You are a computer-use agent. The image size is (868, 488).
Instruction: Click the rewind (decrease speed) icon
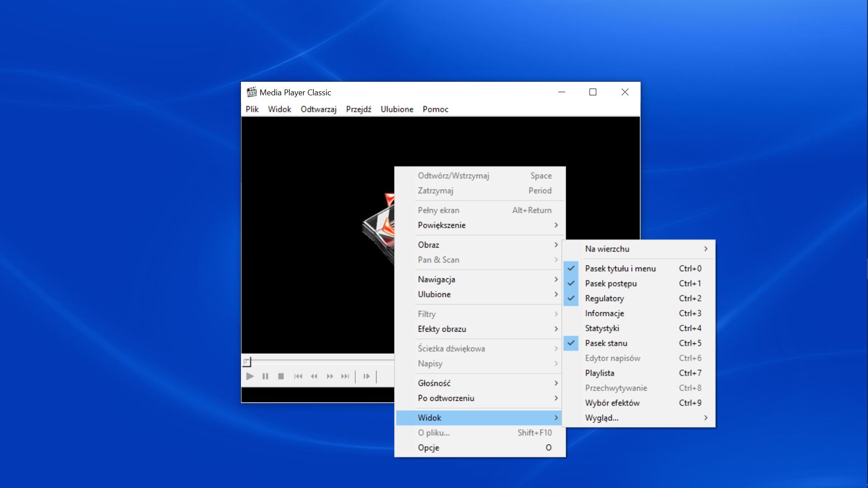coord(314,376)
